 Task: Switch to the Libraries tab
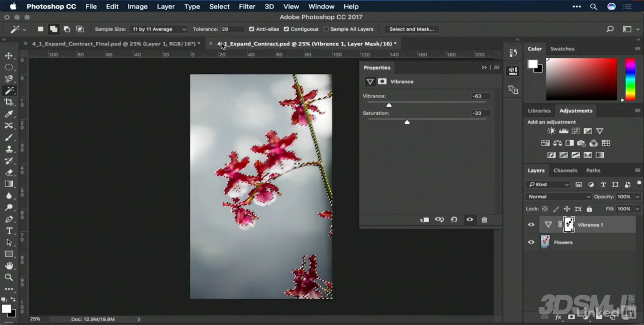pyautogui.click(x=539, y=110)
